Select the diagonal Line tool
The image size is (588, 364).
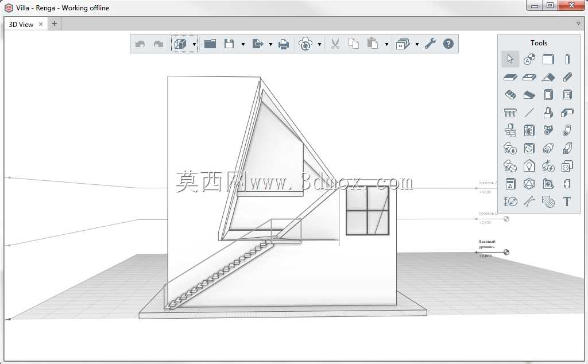tap(529, 112)
